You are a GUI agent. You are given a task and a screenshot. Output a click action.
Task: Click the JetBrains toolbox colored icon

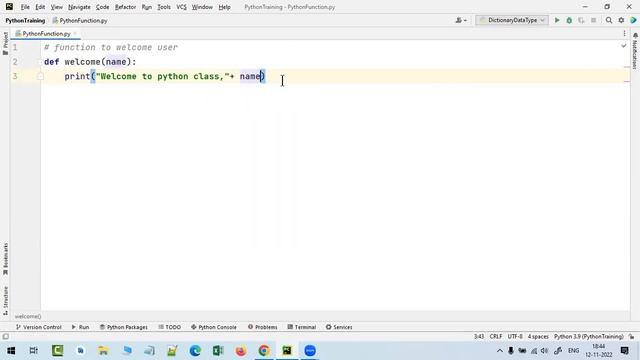633,20
